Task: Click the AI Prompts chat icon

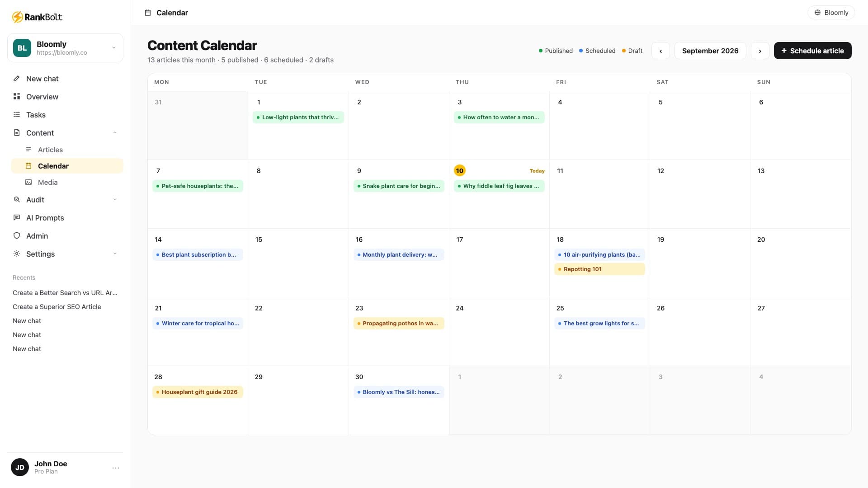Action: point(17,217)
